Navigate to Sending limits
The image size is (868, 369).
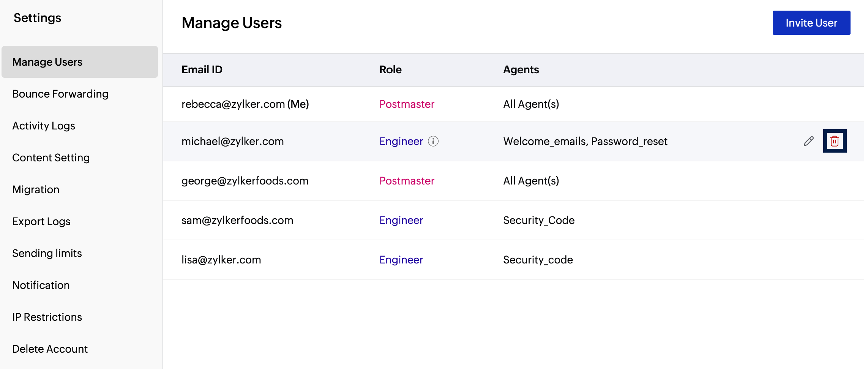(47, 253)
